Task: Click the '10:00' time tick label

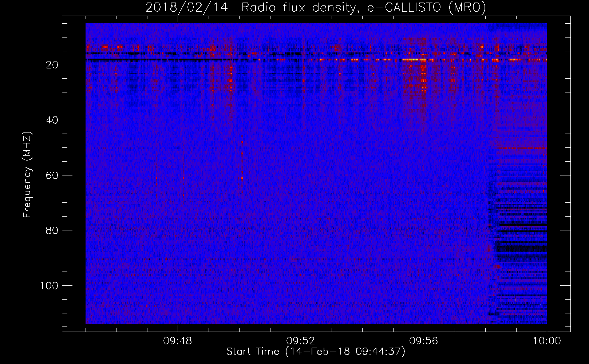Action: point(547,341)
